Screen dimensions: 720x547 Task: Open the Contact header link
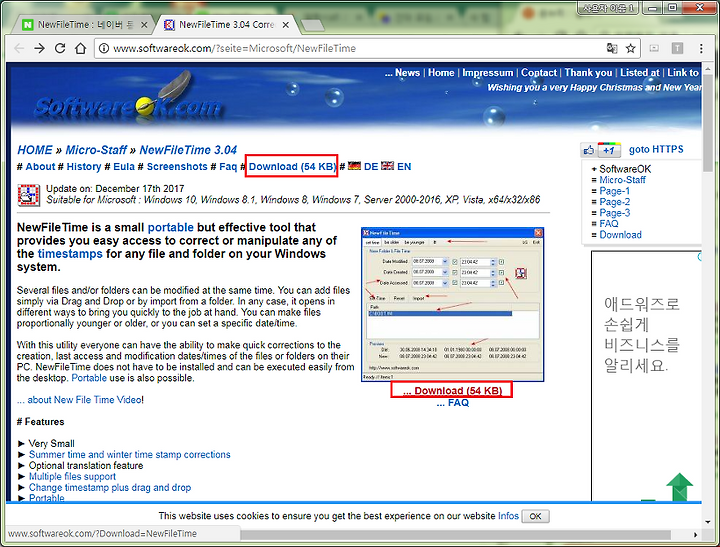(x=539, y=73)
